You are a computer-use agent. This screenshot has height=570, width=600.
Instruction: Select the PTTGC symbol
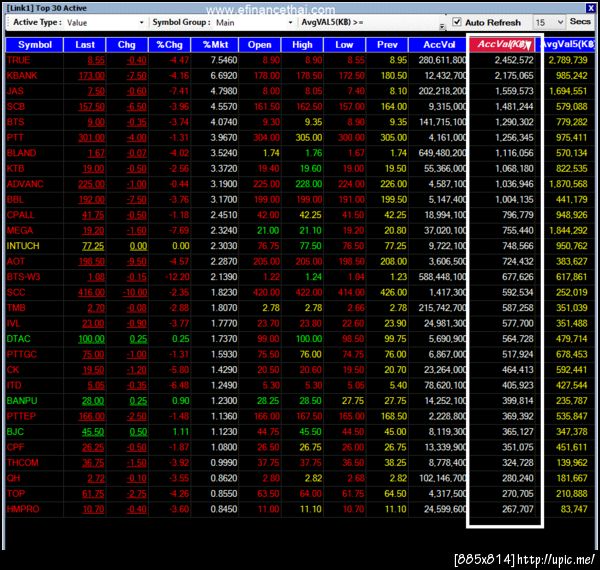pyautogui.click(x=21, y=354)
